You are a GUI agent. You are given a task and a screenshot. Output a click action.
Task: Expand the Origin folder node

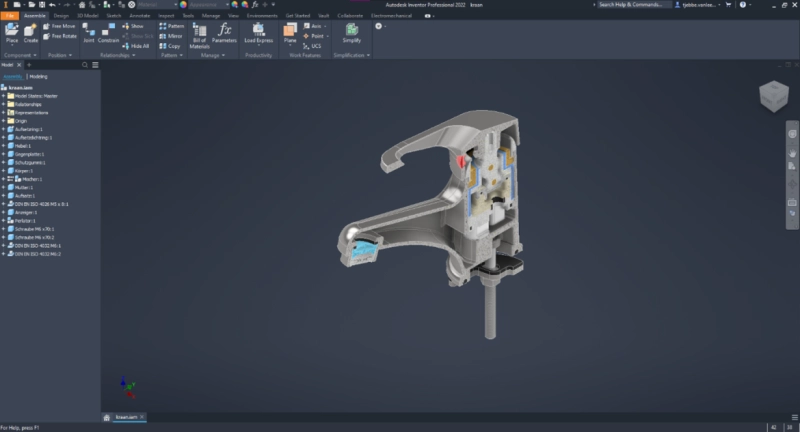[3, 121]
